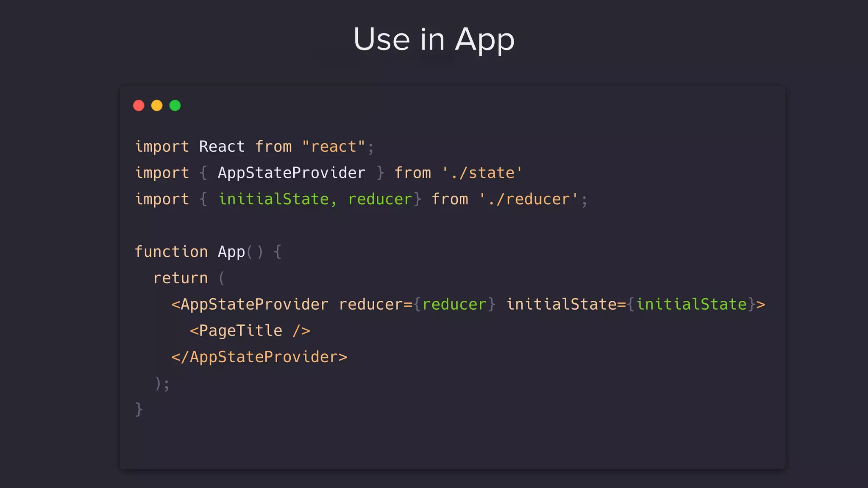This screenshot has width=868, height=488.
Task: Click the "Use in App" slide title
Action: (434, 39)
